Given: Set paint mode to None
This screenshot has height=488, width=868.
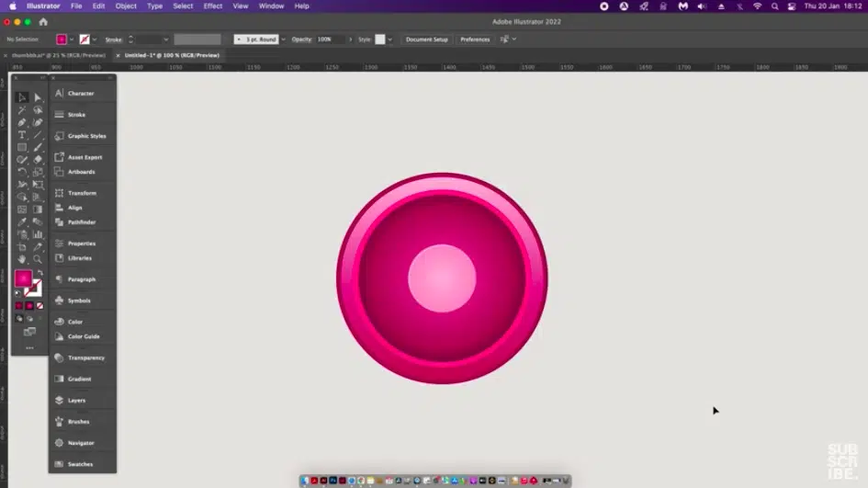Looking at the screenshot, I should [39, 306].
